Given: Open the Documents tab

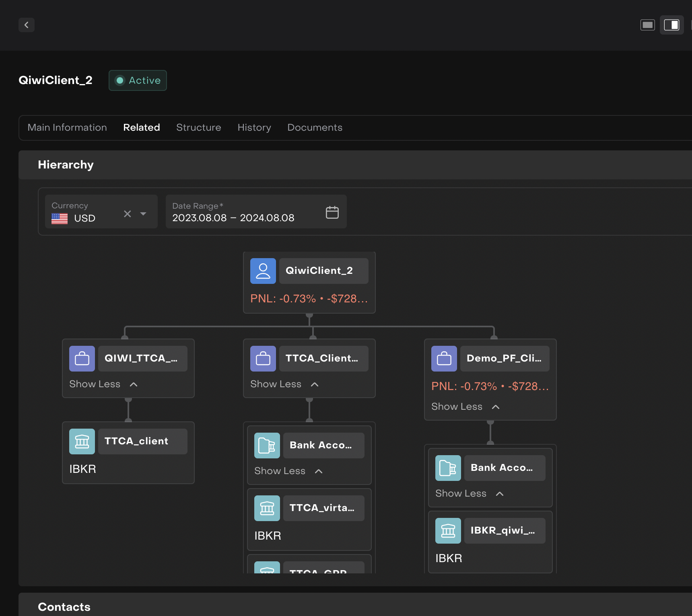Looking at the screenshot, I should [315, 127].
